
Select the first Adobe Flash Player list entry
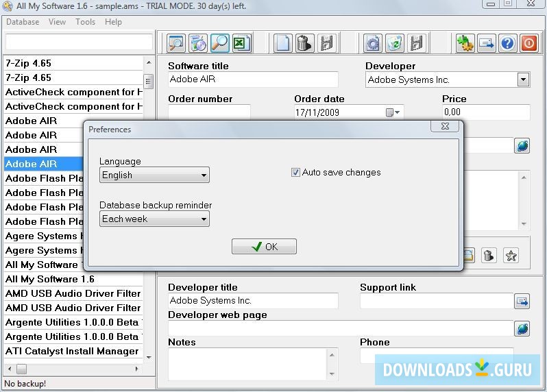click(45, 178)
